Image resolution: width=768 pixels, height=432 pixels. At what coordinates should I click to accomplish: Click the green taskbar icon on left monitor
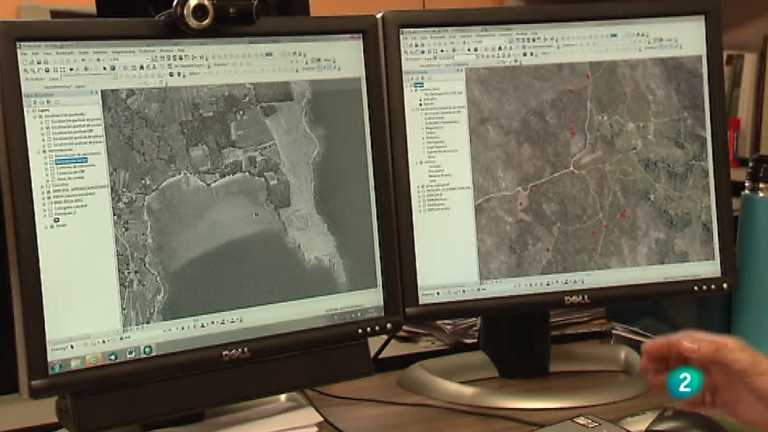tap(148, 350)
